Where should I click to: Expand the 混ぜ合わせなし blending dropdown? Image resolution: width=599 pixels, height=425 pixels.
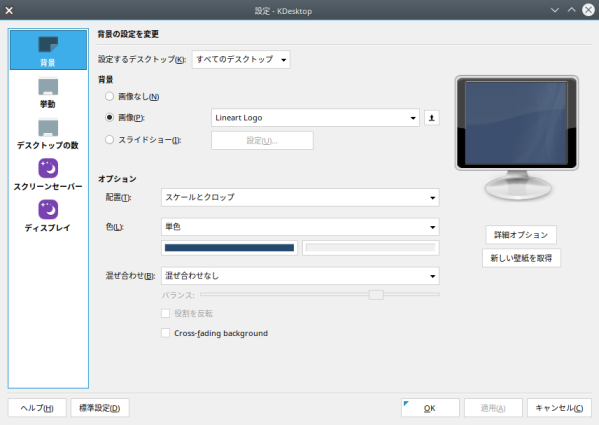point(300,276)
